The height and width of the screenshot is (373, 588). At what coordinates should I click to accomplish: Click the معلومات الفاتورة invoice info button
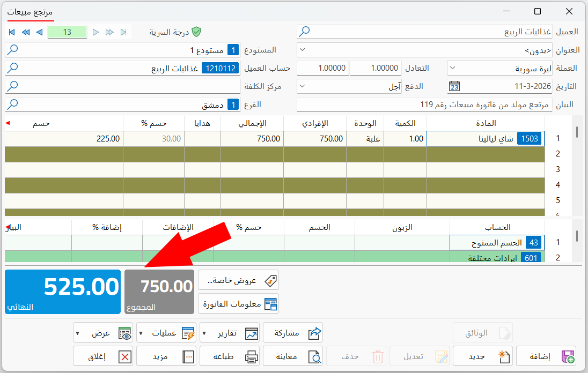(x=239, y=304)
